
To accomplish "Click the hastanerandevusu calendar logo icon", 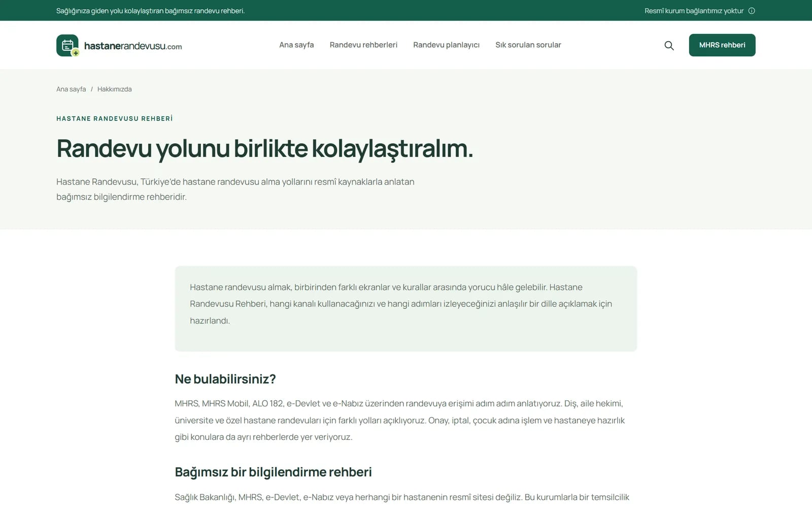I will [x=67, y=45].
